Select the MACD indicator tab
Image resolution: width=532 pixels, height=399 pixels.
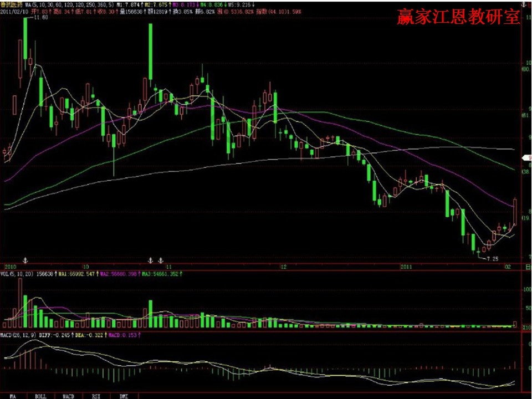(68, 396)
